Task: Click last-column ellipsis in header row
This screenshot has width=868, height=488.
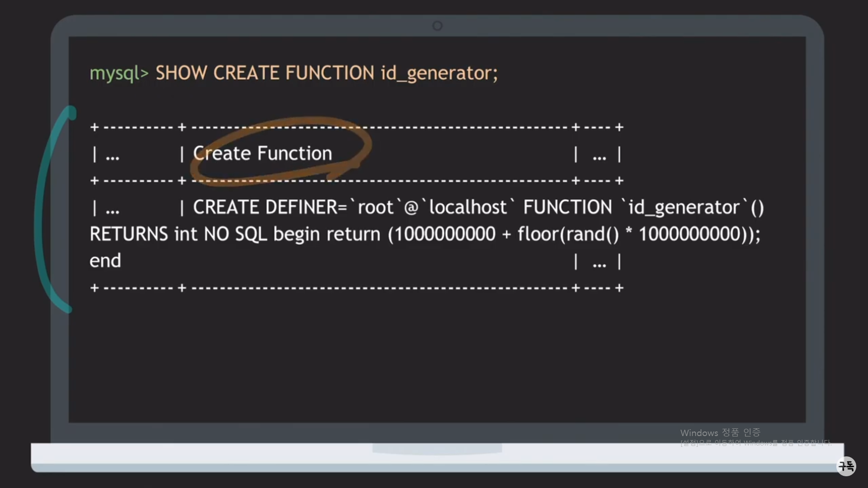Action: [x=599, y=157]
